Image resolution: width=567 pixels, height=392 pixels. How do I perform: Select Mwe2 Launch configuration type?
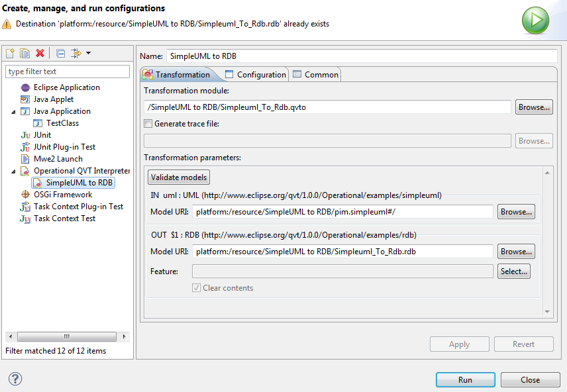coord(58,159)
